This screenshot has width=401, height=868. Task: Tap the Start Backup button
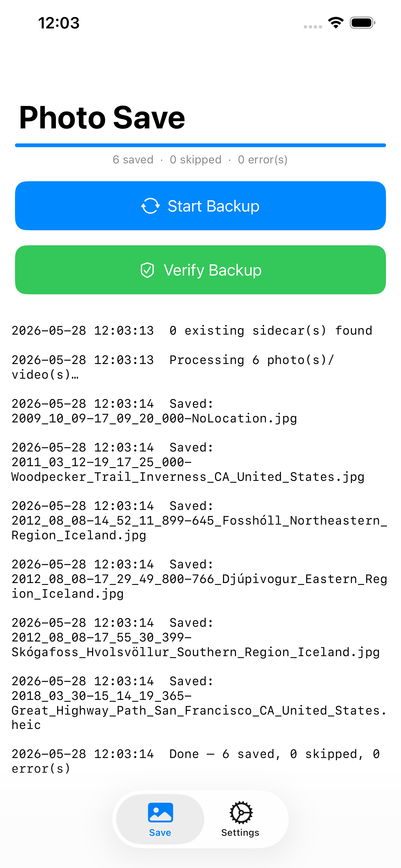[x=200, y=206]
